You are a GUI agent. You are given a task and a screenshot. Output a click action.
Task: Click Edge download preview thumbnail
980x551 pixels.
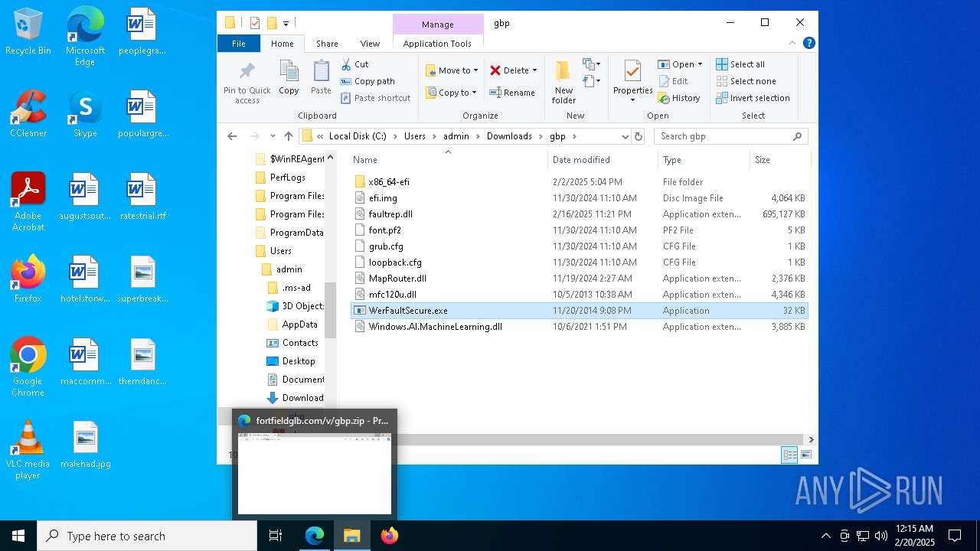click(315, 473)
